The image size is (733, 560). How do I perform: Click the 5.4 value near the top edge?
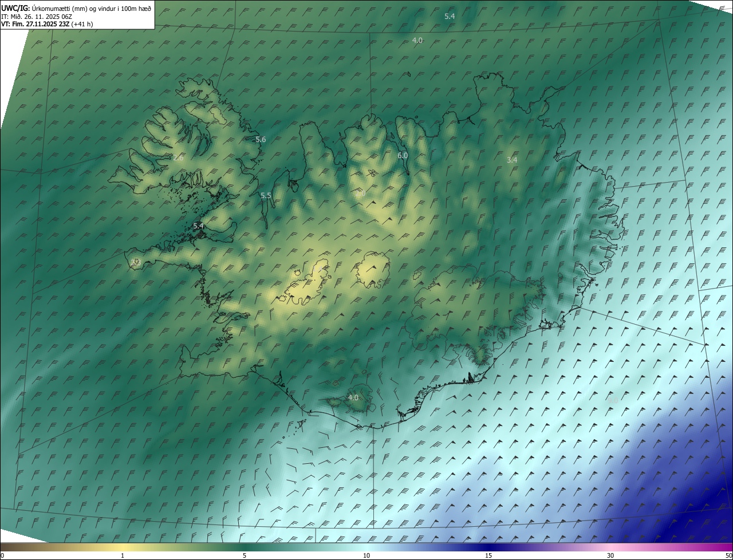pos(450,17)
